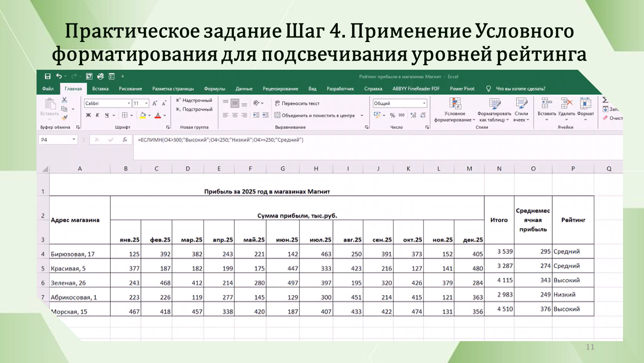The width and height of the screenshot is (644, 363).
Task: Click the Undo arrow icon
Action: tap(59, 76)
